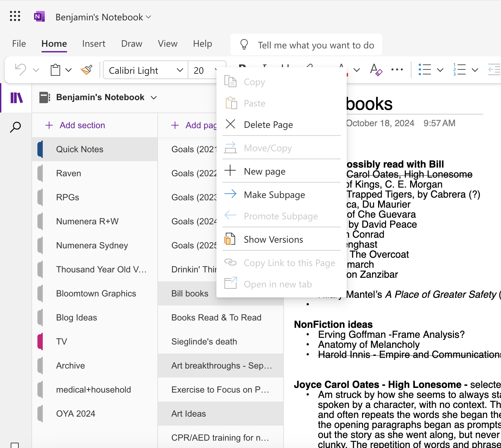Open more formatting options with the ellipsis icon
The width and height of the screenshot is (501, 448).
(x=397, y=70)
